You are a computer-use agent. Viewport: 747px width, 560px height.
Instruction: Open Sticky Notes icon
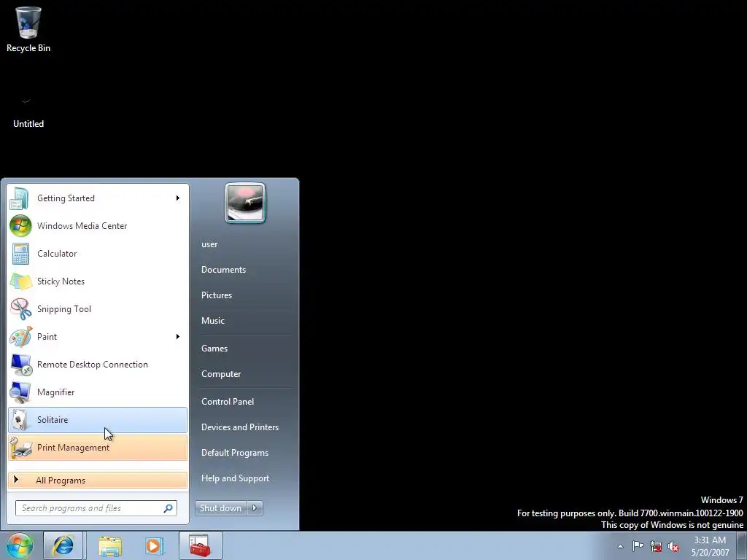(20, 281)
